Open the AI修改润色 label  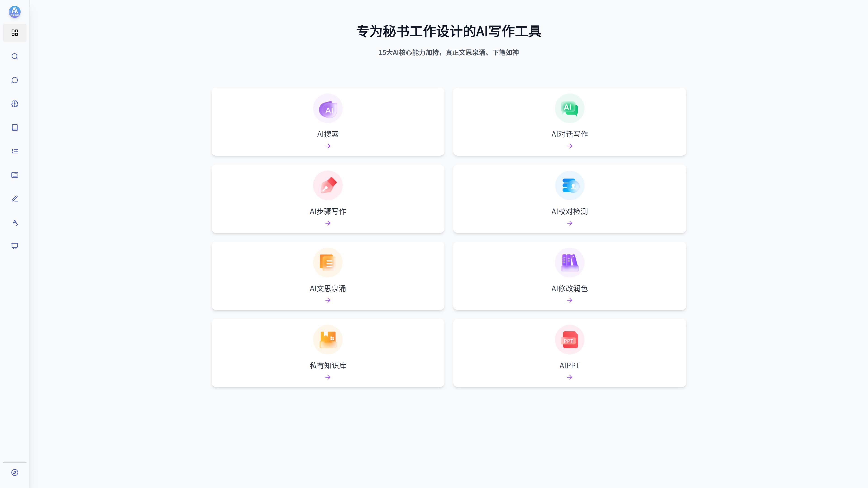[569, 289]
